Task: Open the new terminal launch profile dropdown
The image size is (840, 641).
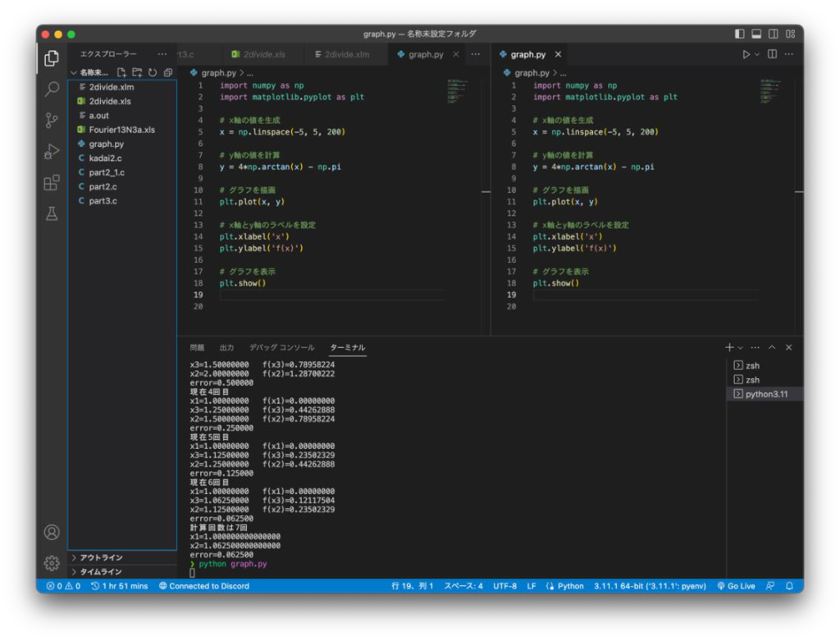Action: point(741,347)
